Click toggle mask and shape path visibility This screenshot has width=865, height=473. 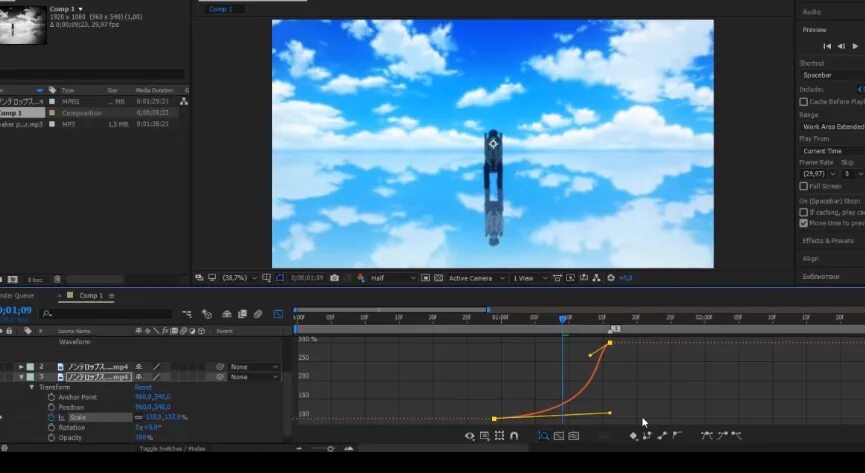click(280, 278)
